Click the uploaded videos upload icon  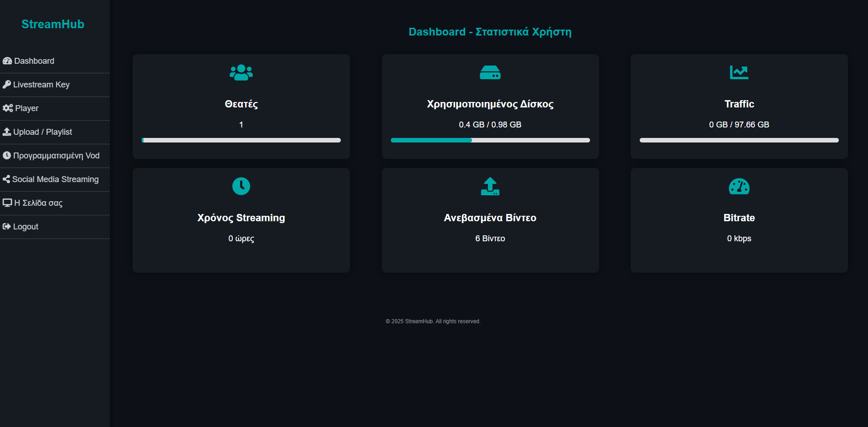click(490, 186)
